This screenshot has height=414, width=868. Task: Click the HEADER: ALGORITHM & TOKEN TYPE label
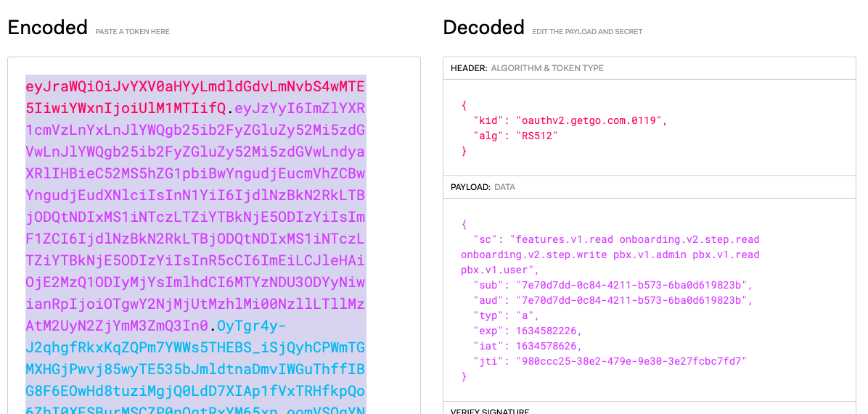pyautogui.click(x=527, y=69)
